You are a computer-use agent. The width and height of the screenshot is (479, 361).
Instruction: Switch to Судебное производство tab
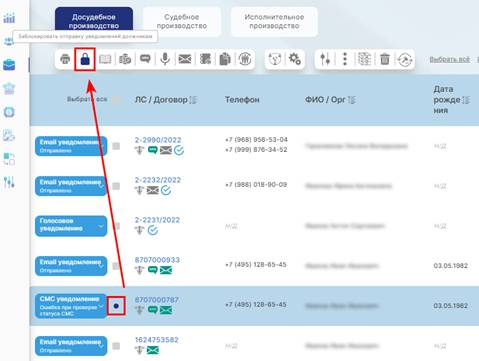tap(182, 21)
